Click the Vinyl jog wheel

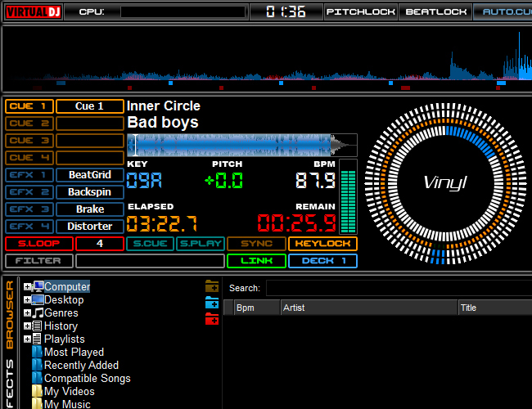click(x=445, y=183)
